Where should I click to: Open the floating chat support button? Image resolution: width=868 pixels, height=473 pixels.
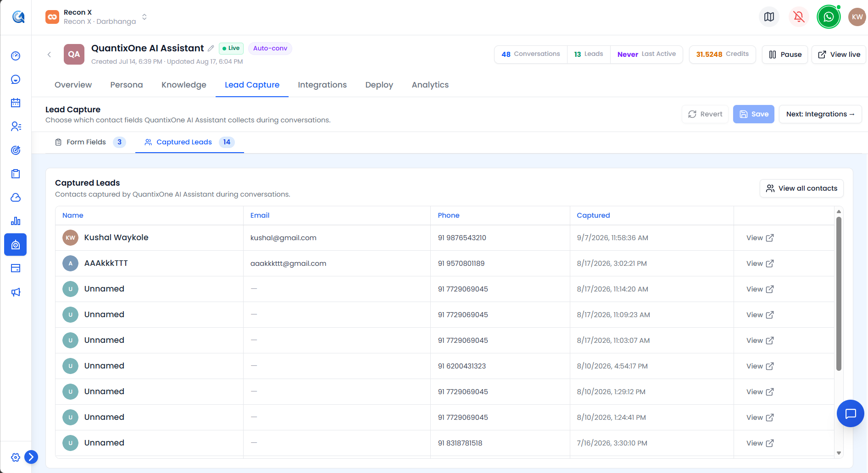[x=851, y=413]
